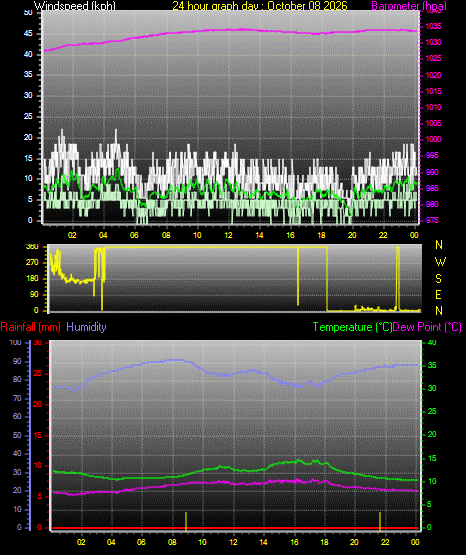Click the S compass letter

[438, 279]
